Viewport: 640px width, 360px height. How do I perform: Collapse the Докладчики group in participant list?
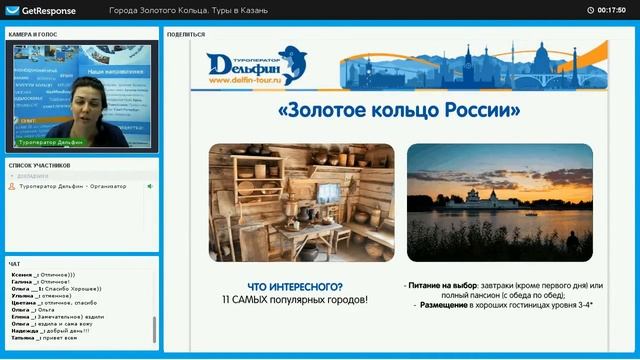pos(12,176)
